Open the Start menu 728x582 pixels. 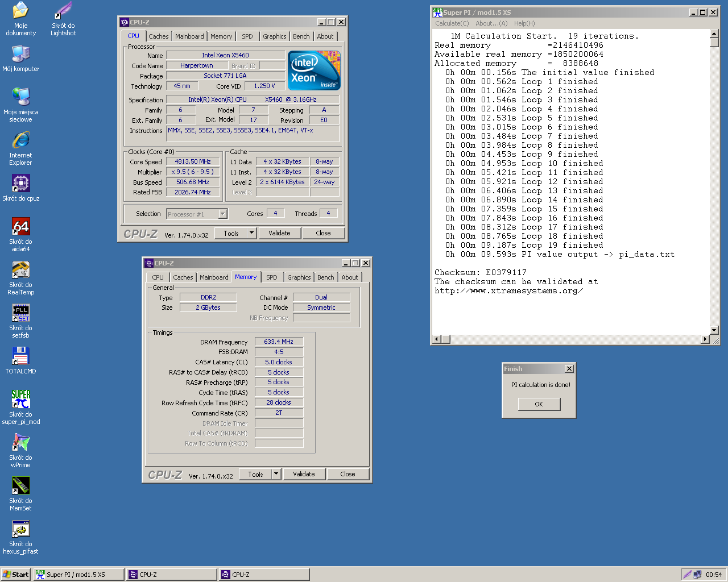coord(15,575)
